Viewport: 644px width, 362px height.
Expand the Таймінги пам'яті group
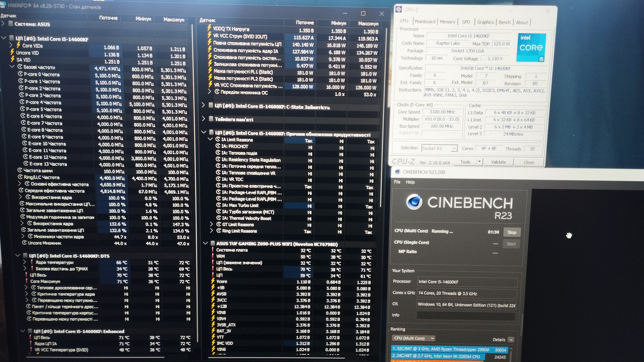click(x=204, y=119)
